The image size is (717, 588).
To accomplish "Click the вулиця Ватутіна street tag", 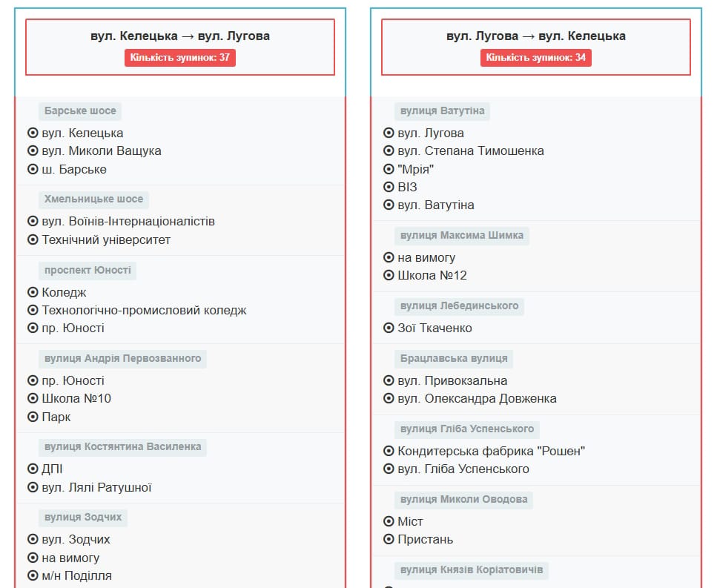I will pyautogui.click(x=442, y=111).
